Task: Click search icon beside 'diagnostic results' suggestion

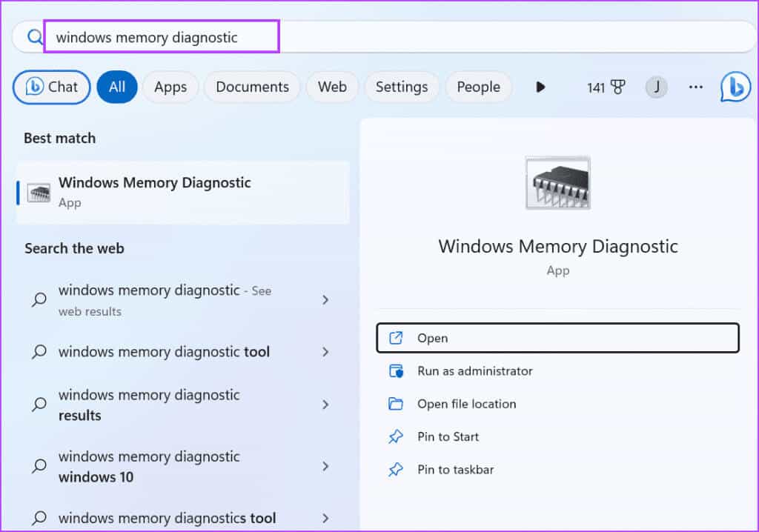Action: pyautogui.click(x=39, y=405)
